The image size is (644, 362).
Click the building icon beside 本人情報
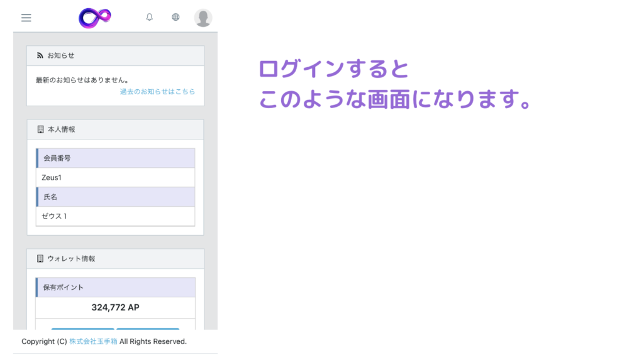(40, 129)
